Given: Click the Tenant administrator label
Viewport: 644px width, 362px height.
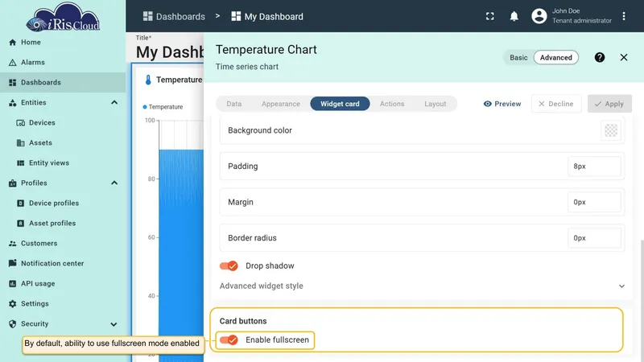Looking at the screenshot, I should point(581,21).
